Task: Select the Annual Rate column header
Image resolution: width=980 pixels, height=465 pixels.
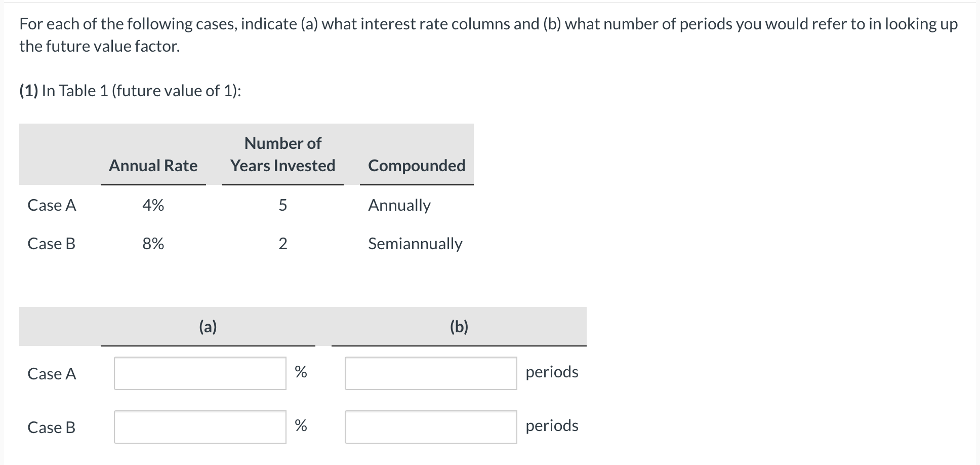Action: tap(152, 166)
